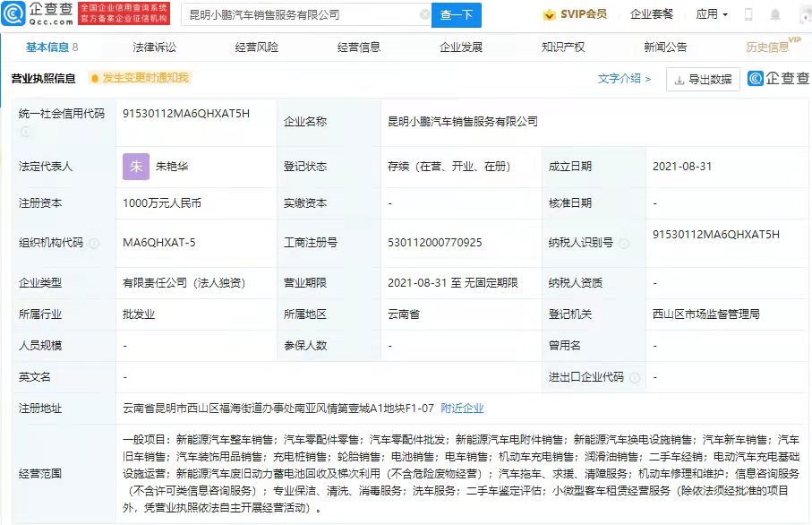Click the 导出数据 export button
Viewport: 812px width, 525px height.
[x=703, y=80]
